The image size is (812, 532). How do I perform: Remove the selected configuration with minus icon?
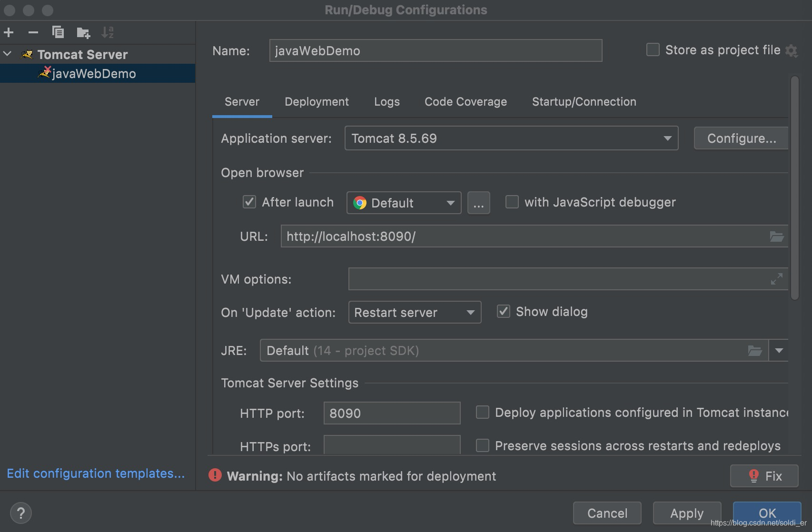[x=33, y=32]
